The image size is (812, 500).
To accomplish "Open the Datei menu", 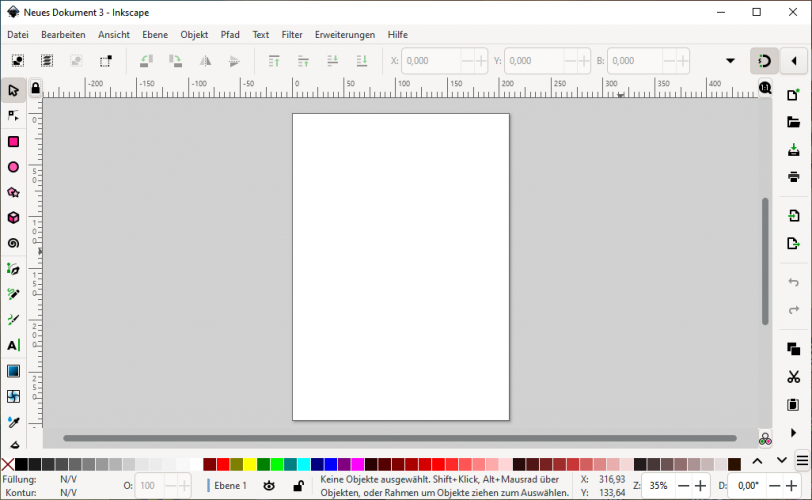I will [x=18, y=35].
